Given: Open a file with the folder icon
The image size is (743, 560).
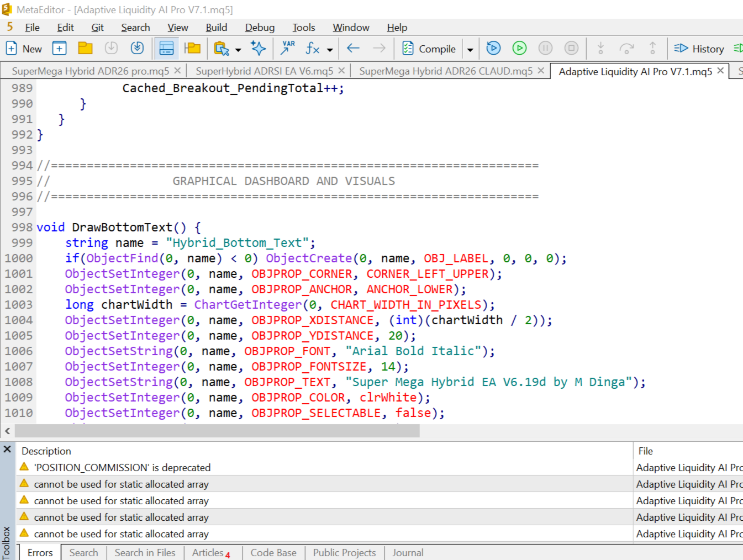Looking at the screenshot, I should click(x=85, y=49).
